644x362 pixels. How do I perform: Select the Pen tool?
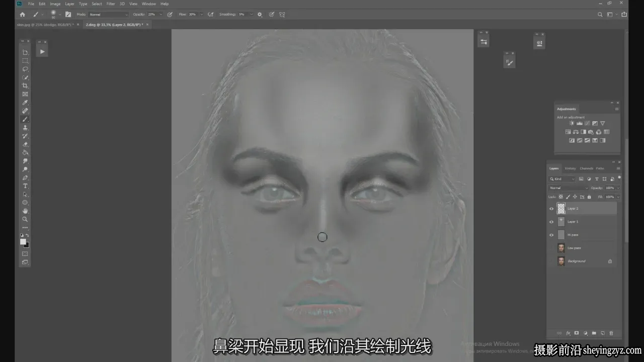pos(25,177)
